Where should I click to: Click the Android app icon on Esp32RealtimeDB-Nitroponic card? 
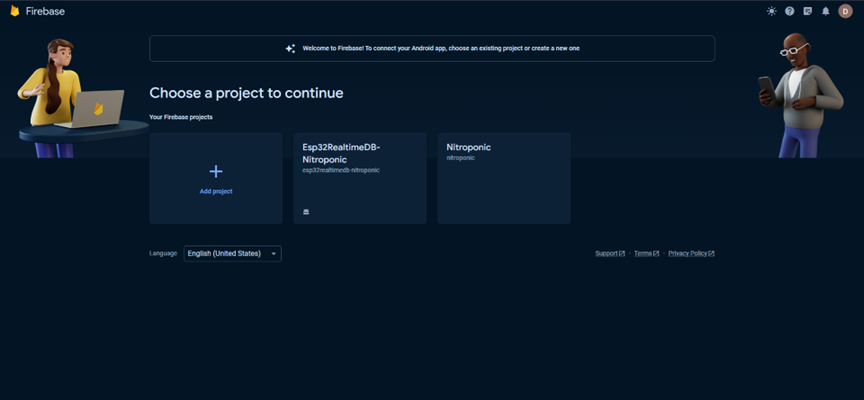[x=306, y=212]
